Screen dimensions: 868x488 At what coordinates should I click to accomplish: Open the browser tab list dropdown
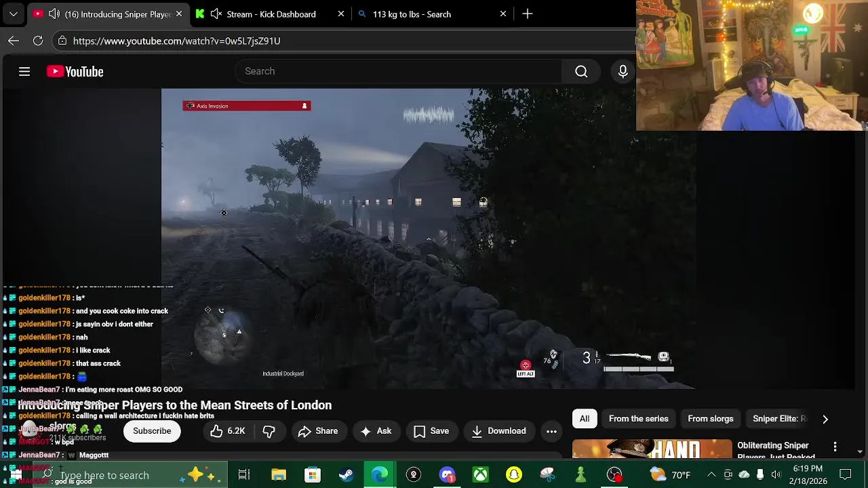tap(13, 14)
